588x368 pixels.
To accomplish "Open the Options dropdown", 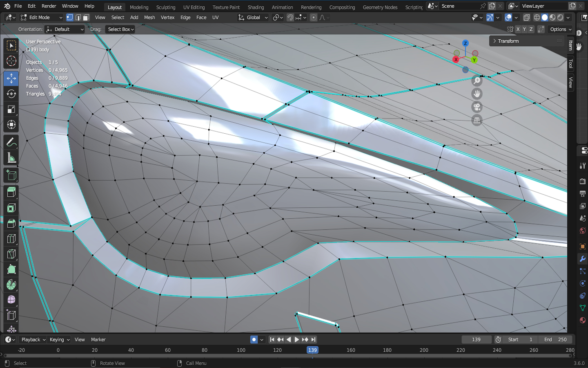I will point(561,29).
